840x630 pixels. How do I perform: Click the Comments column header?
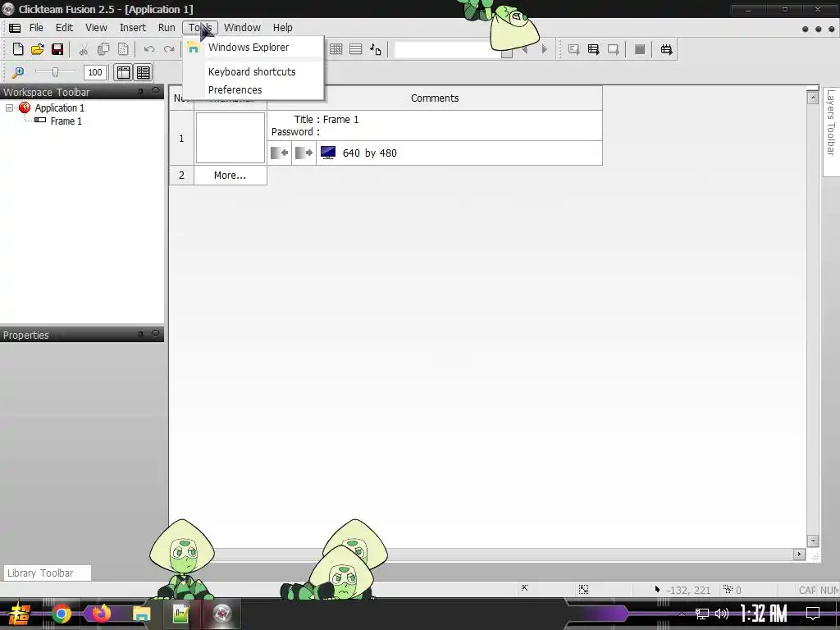(x=435, y=98)
